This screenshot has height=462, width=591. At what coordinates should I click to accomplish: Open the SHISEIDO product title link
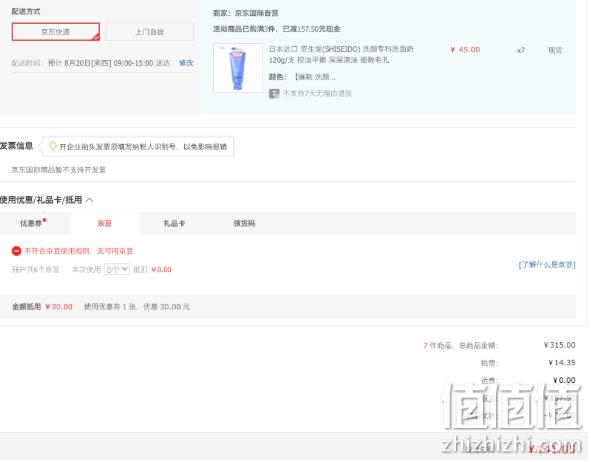[x=341, y=54]
